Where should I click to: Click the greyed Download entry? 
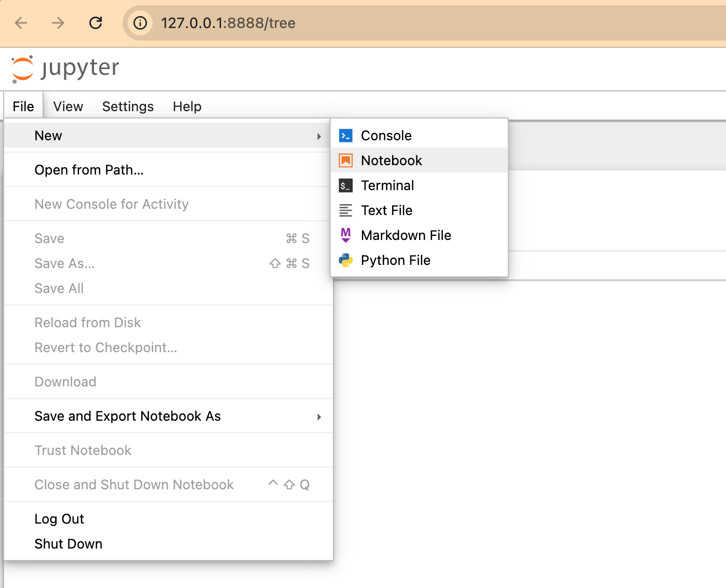coord(168,382)
